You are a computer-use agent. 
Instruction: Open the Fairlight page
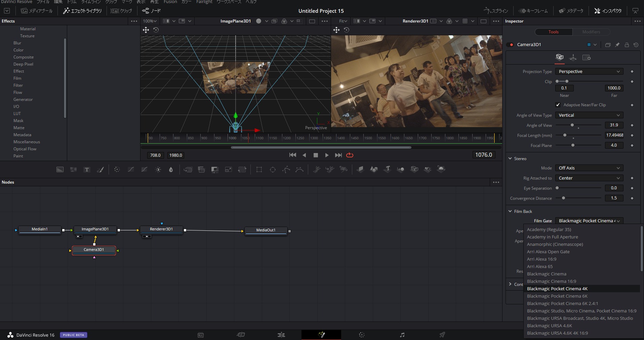click(x=402, y=335)
